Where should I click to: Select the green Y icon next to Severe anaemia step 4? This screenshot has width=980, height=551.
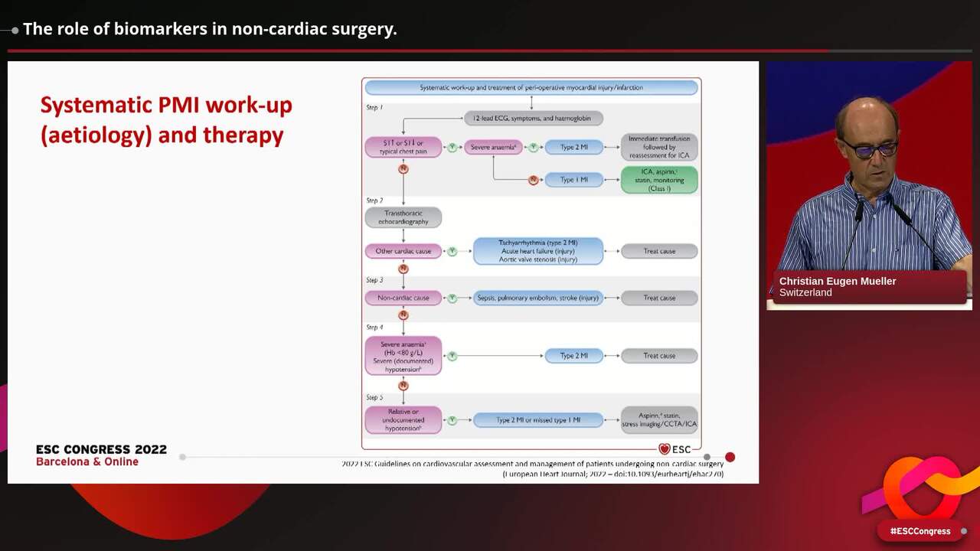452,355
